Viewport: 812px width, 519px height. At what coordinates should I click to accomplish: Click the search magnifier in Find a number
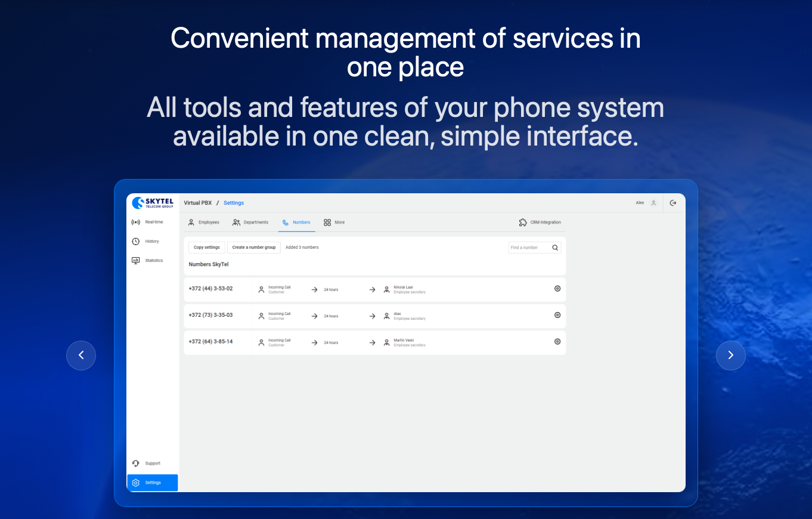[554, 247]
